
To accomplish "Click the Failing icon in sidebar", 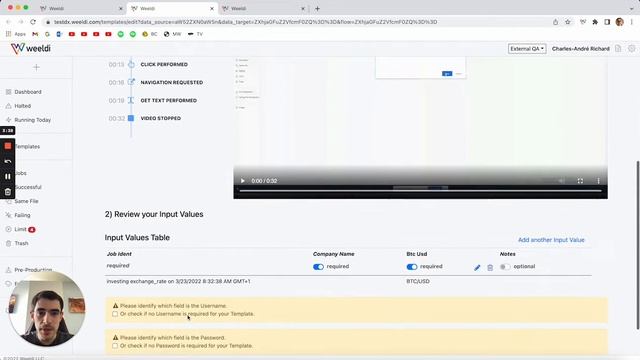I will tap(8, 215).
